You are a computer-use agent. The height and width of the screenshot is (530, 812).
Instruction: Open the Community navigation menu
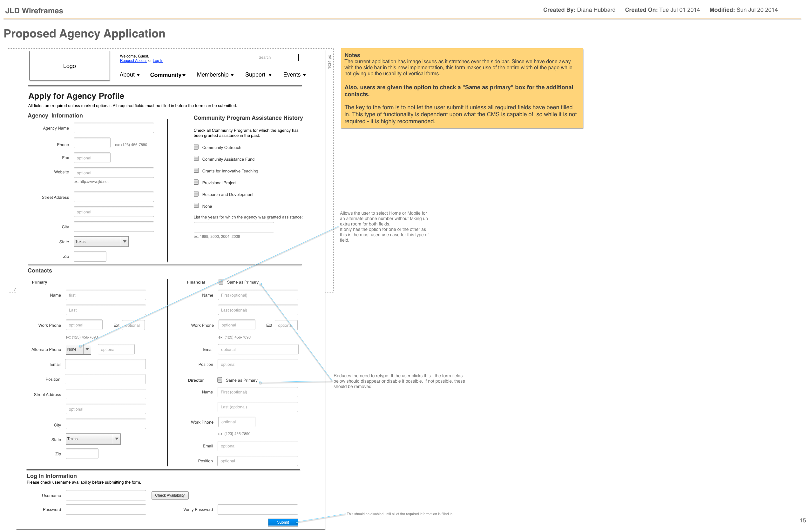[x=167, y=75]
